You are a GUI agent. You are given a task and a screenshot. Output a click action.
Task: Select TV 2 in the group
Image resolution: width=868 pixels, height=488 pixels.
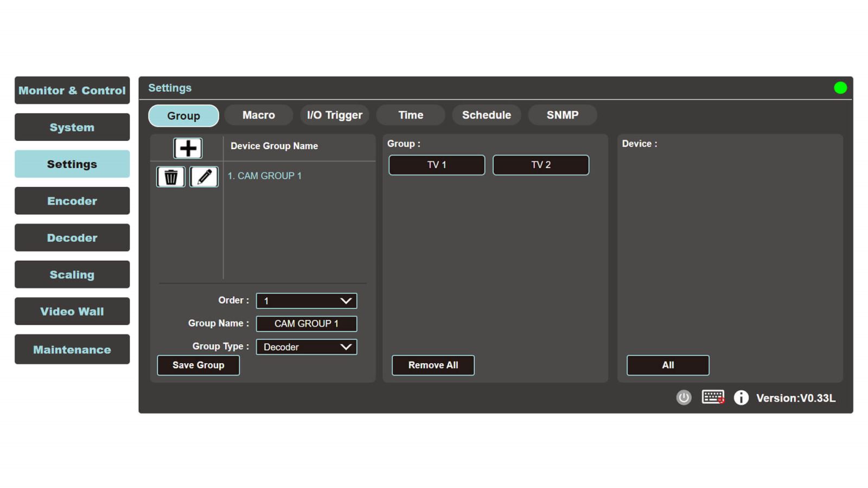pyautogui.click(x=541, y=165)
